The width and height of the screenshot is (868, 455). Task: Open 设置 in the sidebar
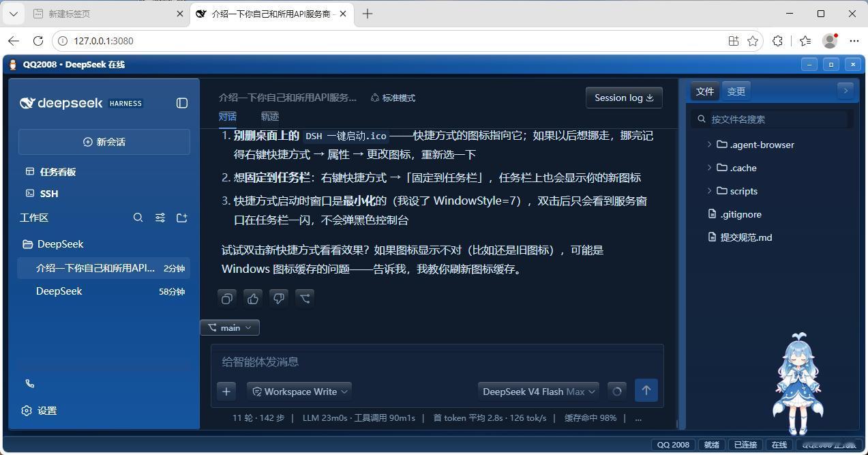(39, 411)
